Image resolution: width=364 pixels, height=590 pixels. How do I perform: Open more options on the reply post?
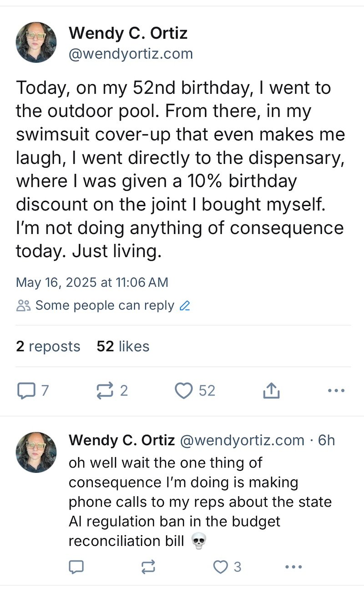click(x=293, y=567)
